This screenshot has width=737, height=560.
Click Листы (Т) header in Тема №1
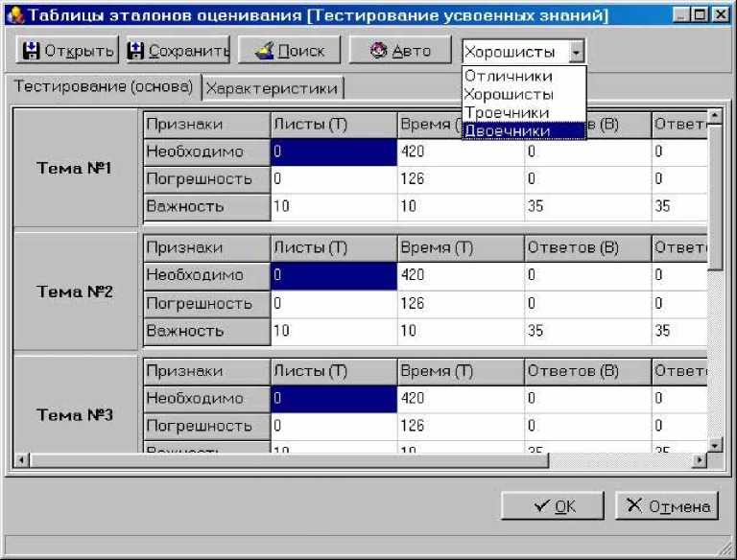334,125
